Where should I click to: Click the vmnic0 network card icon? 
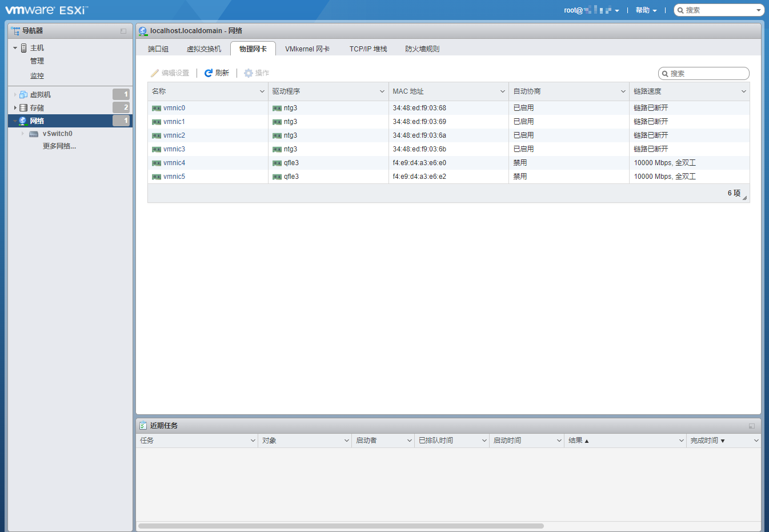(x=157, y=108)
